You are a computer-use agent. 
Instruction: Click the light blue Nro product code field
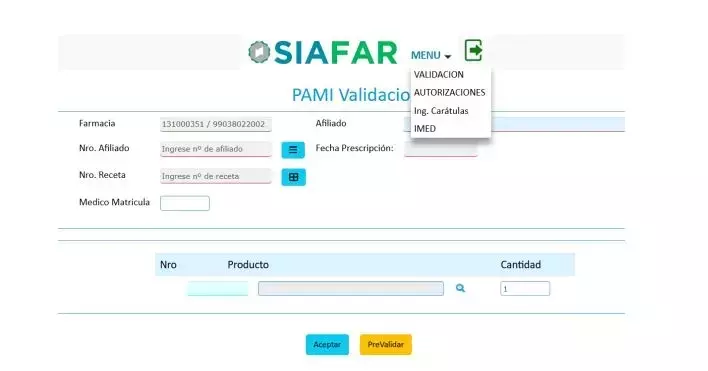[x=218, y=288]
